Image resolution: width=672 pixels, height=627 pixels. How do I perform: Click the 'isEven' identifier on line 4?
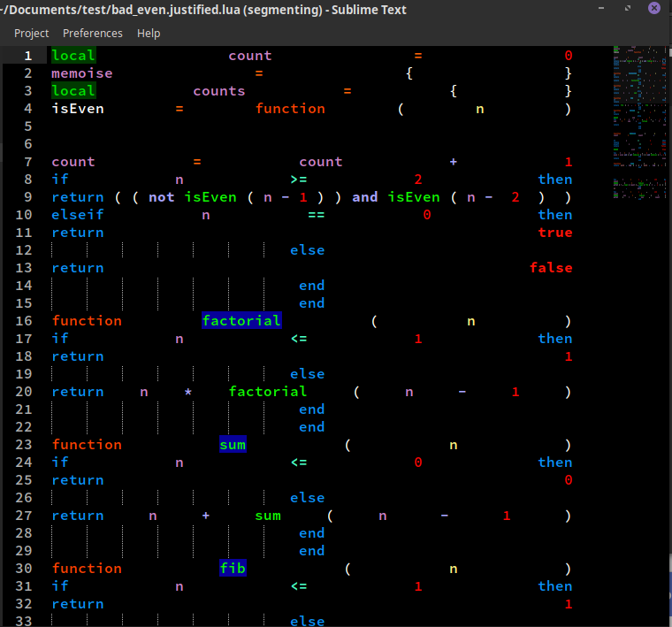[x=78, y=109]
